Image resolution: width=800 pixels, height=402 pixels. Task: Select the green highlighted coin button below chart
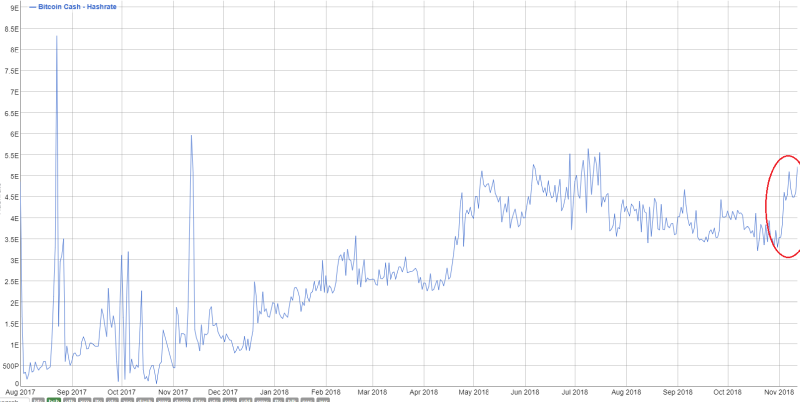click(x=53, y=399)
